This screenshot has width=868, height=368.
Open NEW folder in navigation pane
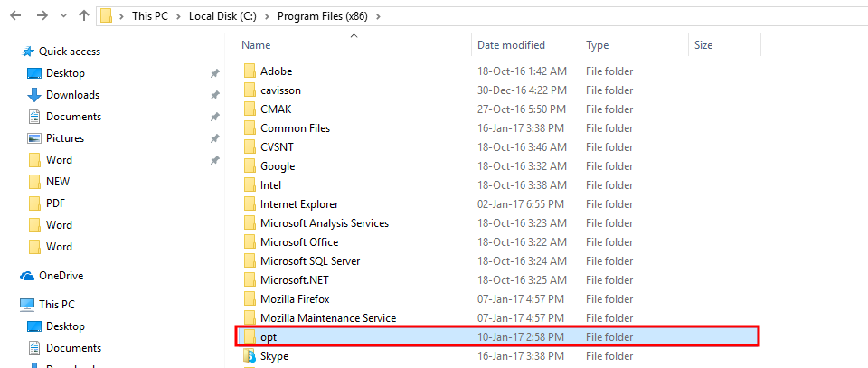[58, 182]
